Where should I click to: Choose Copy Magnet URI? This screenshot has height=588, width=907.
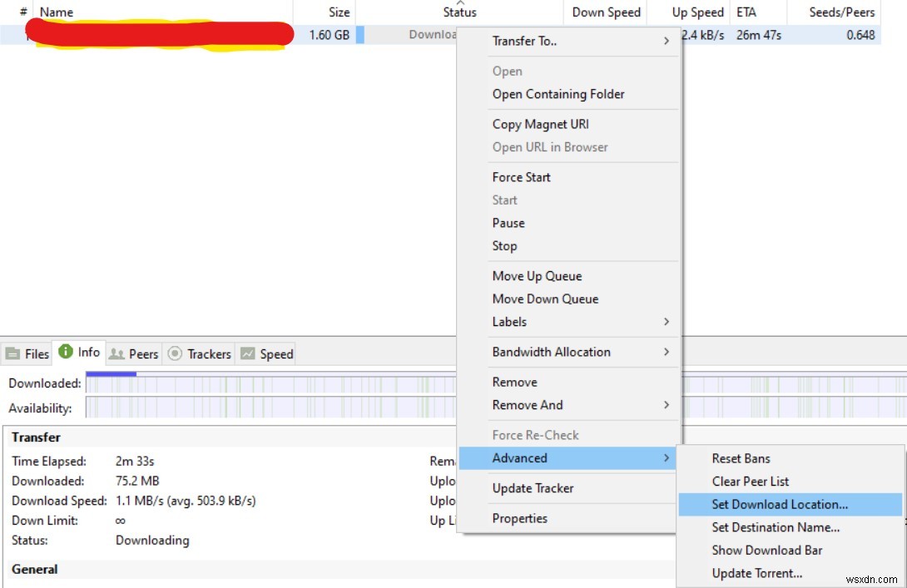pos(539,124)
